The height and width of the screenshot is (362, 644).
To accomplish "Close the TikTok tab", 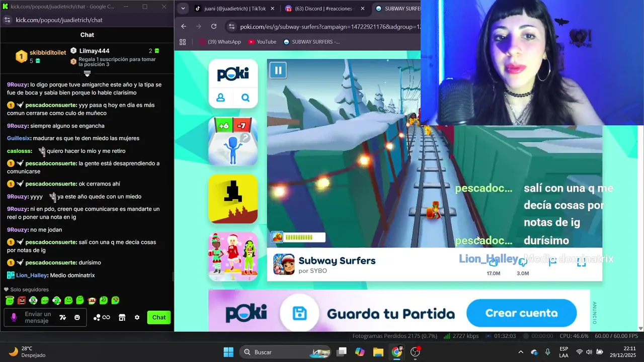I will 272,9.
